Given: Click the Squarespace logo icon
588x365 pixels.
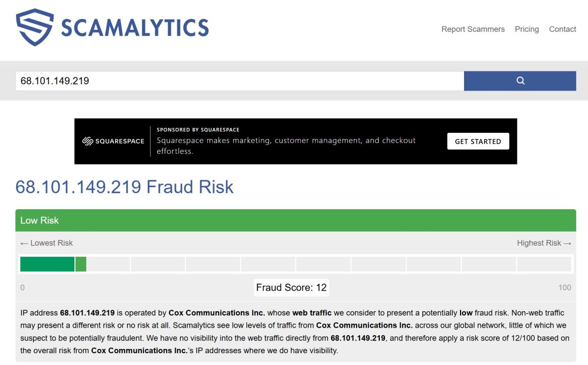Looking at the screenshot, I should 89,141.
